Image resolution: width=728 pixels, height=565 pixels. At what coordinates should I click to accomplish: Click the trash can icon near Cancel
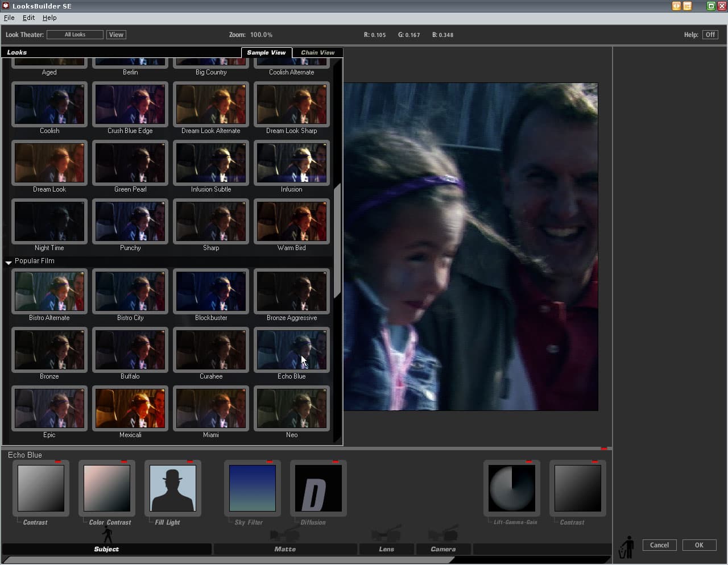click(x=626, y=547)
